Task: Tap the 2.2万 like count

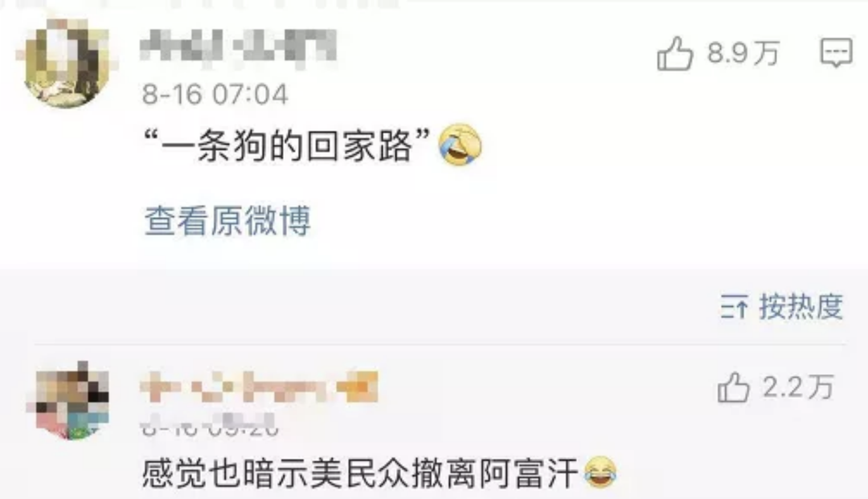Action: pyautogui.click(x=798, y=387)
